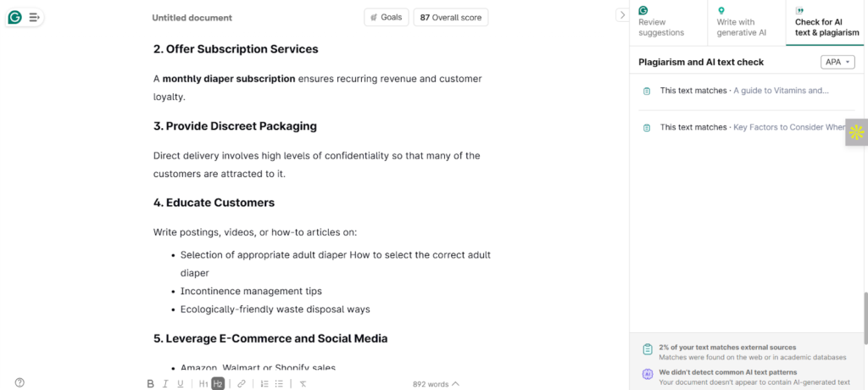868x390 pixels.
Task: Open the help question mark icon
Action: pyautogui.click(x=19, y=382)
